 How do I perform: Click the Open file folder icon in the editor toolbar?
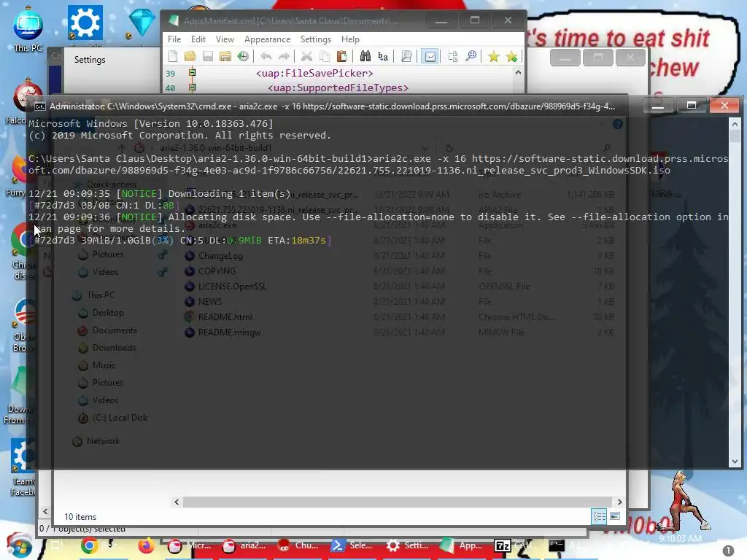coord(190,57)
